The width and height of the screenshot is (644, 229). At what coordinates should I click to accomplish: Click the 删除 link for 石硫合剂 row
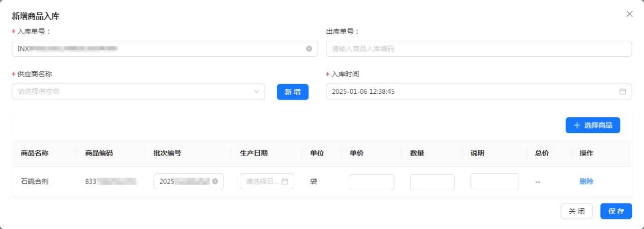586,181
